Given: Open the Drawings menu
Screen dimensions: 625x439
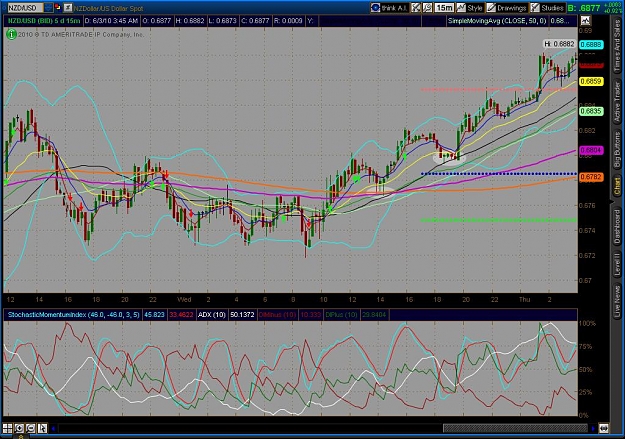Looking at the screenshot, I should pos(507,8).
